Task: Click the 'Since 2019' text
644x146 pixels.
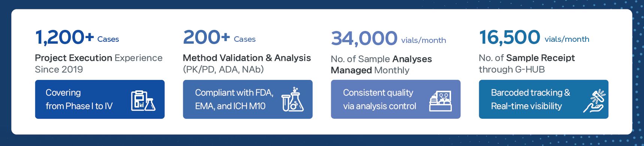Action: [x=59, y=69]
